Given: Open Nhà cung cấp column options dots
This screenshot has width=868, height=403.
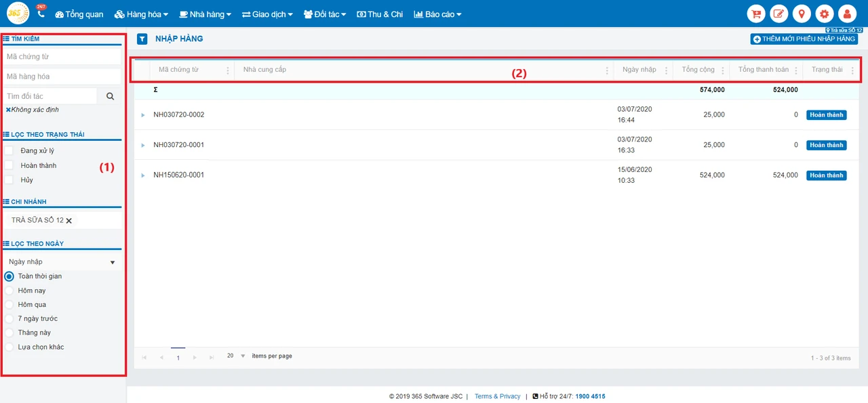Looking at the screenshot, I should click(607, 70).
